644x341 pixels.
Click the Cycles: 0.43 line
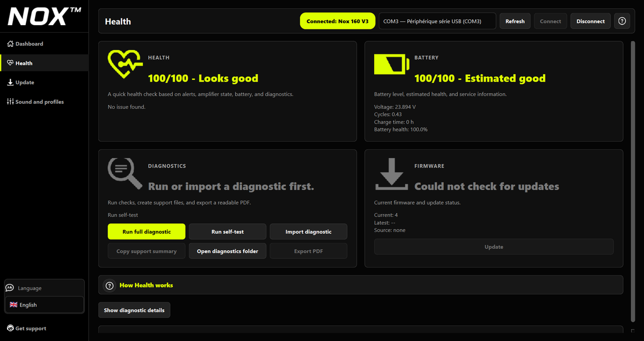pos(388,114)
